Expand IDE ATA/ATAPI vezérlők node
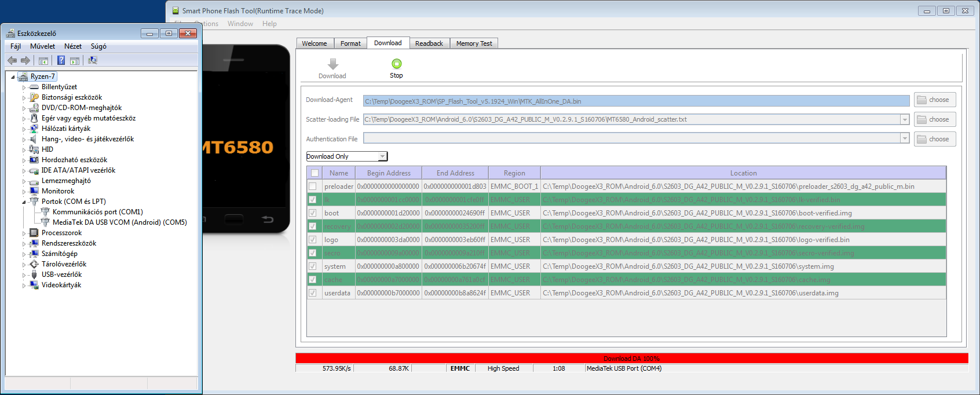 [24, 171]
